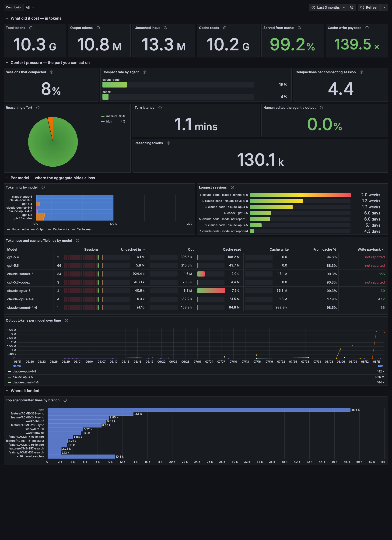Click info icon next to Longest sessions
Viewport: 392px width, 540px height.
click(233, 187)
